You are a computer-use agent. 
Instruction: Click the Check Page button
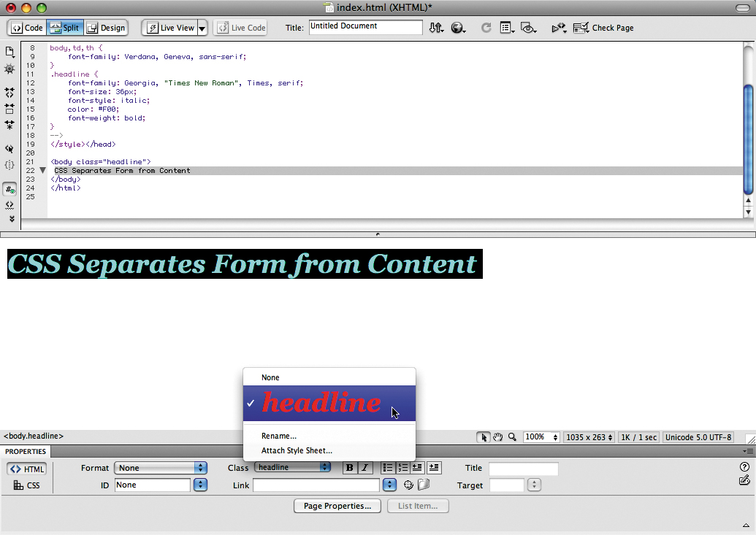click(x=604, y=28)
